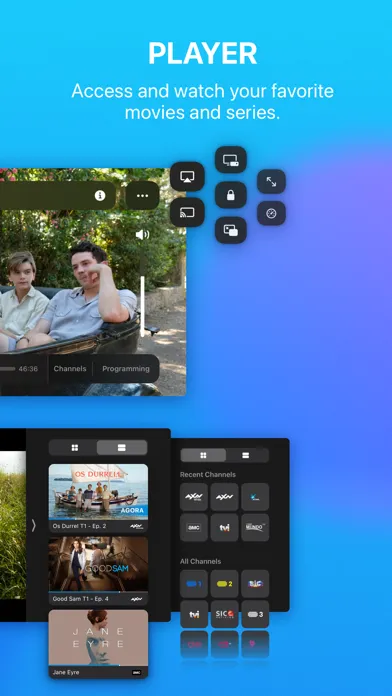Select list view in the programming panel
Viewport: 392px width, 696px height.
point(122,447)
